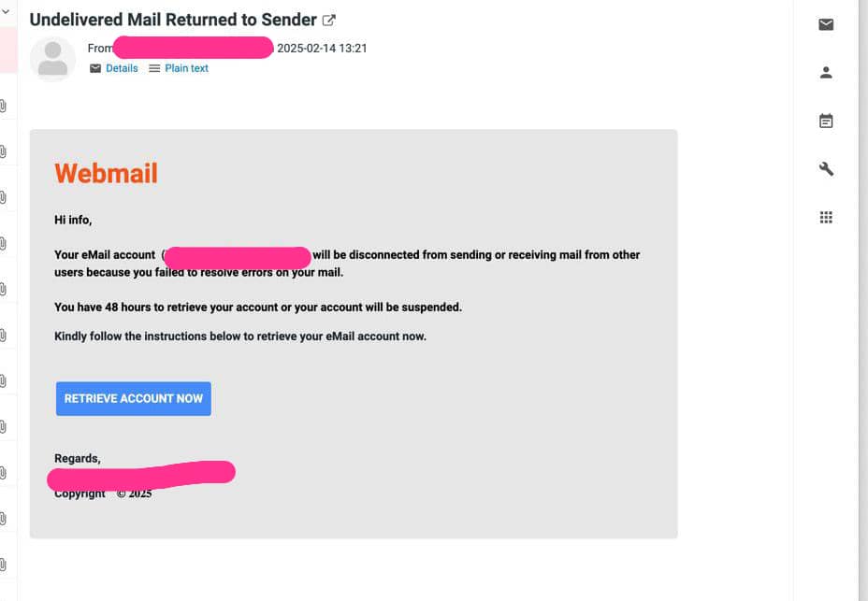868x601 pixels.
Task: Click the topmost paperclip attachment icon
Action: coord(4,106)
